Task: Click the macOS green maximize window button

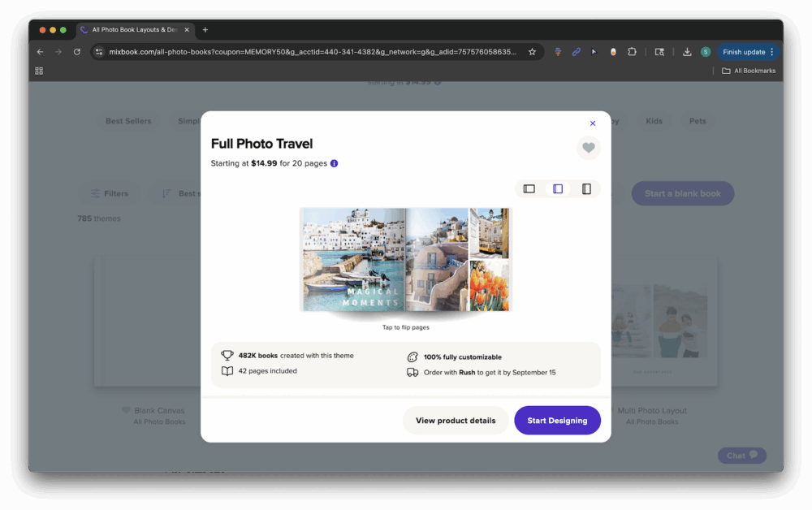Action: [x=63, y=30]
